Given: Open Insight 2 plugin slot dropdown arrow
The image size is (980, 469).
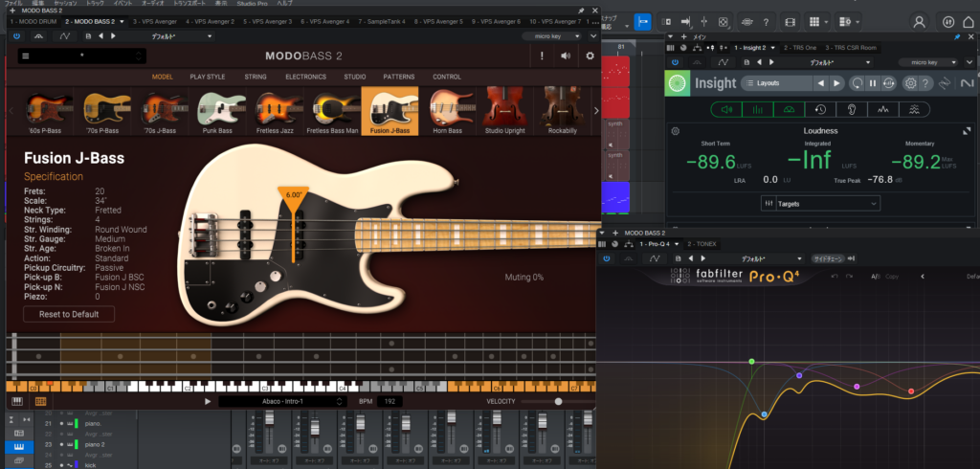Looking at the screenshot, I should 773,48.
